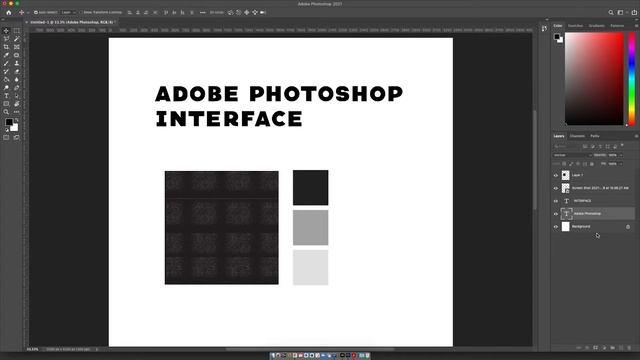640x360 pixels.
Task: Click the background color swatch in toolbox
Action: [x=15, y=128]
